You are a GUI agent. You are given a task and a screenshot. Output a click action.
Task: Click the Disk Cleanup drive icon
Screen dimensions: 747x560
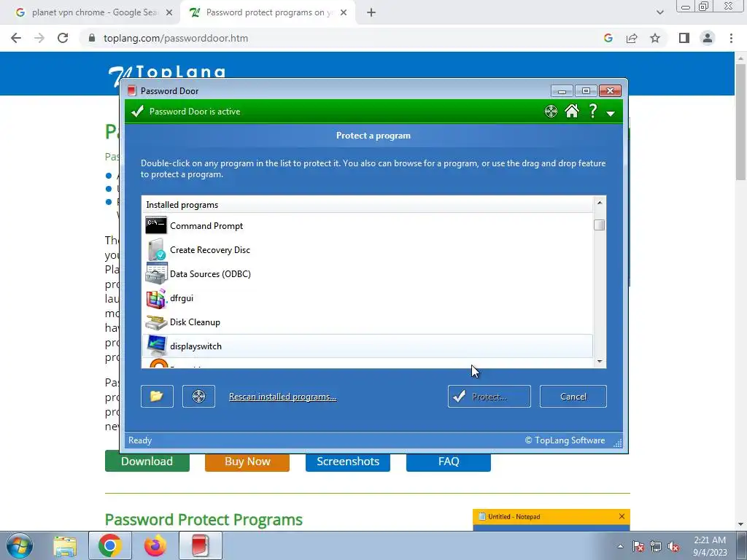tap(156, 322)
